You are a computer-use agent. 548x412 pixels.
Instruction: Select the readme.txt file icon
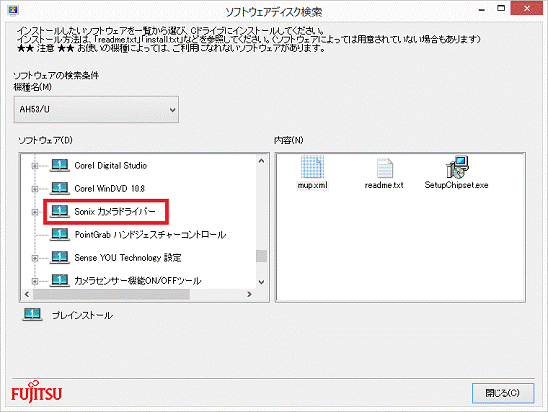[384, 168]
